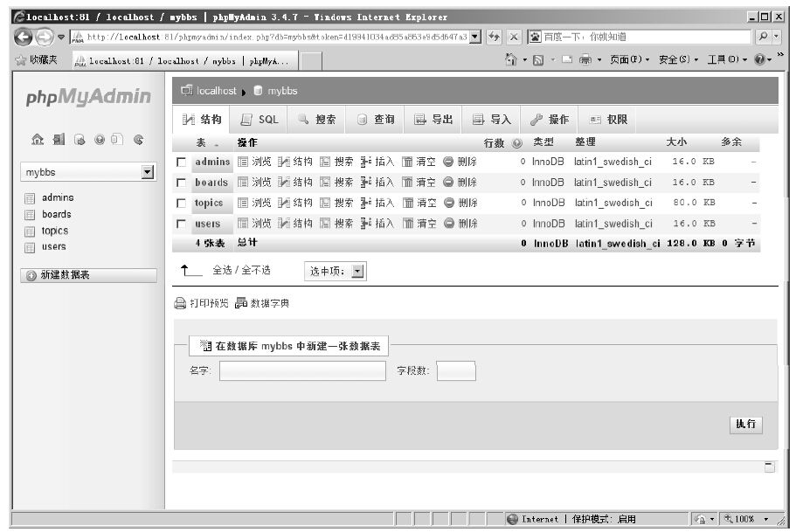Switch to the SQL tab
The image size is (796, 532).
[x=260, y=120]
